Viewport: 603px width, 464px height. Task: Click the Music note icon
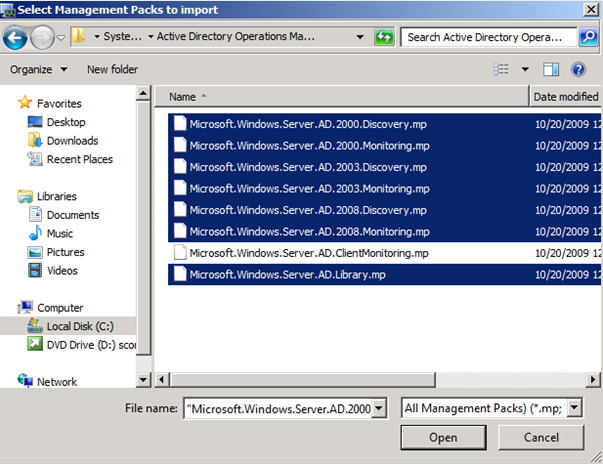[x=35, y=233]
